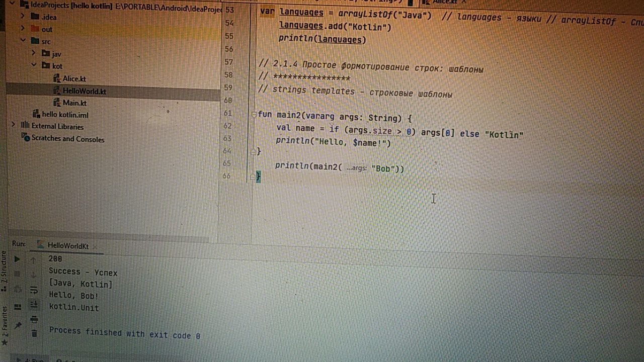Select the IdeaProjects [hello kotlin] root
This screenshot has width=644, height=362.
click(71, 5)
